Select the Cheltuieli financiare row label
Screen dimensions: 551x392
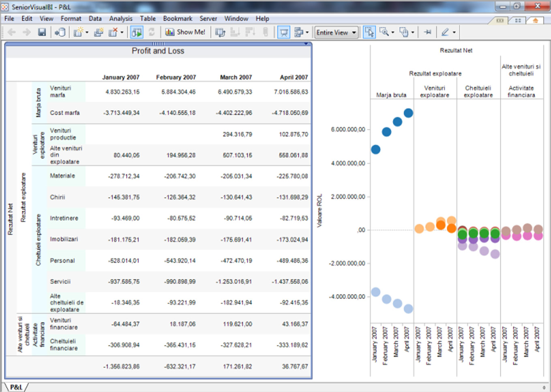coord(64,345)
